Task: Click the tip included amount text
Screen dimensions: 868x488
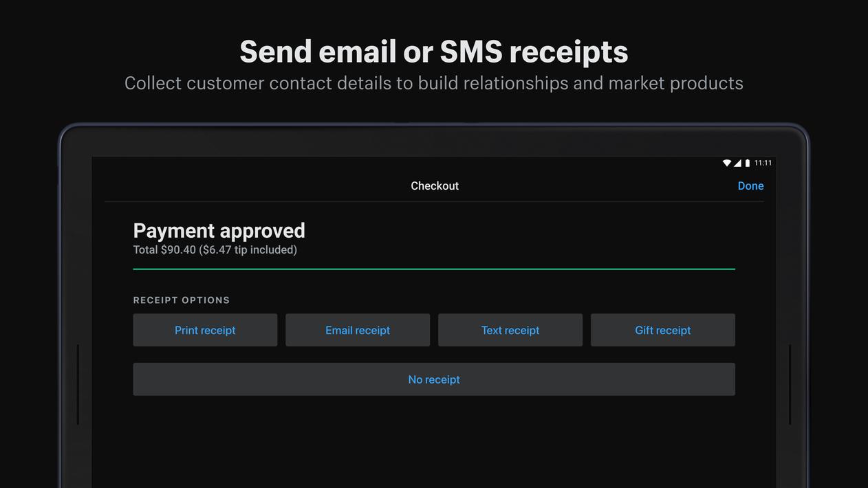Action: tap(248, 249)
